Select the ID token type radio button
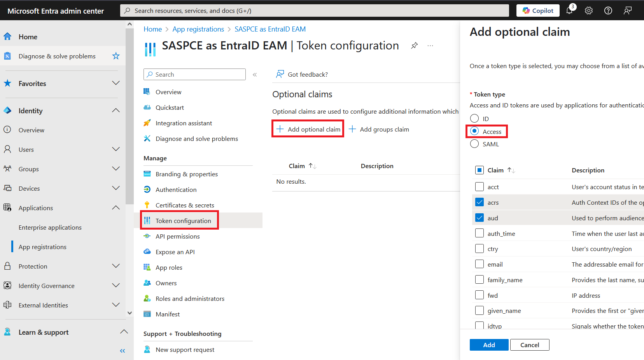This screenshot has height=360, width=644. [x=474, y=119]
